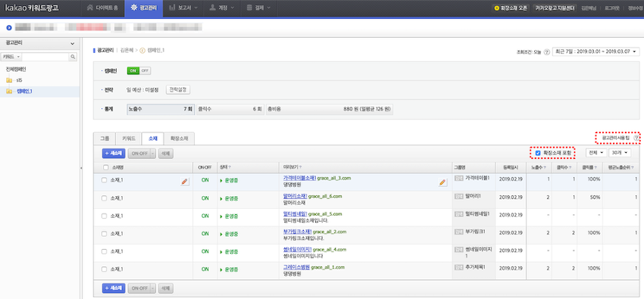
Task: Open the 보고서 top menu dropdown
Action: pyautogui.click(x=183, y=8)
